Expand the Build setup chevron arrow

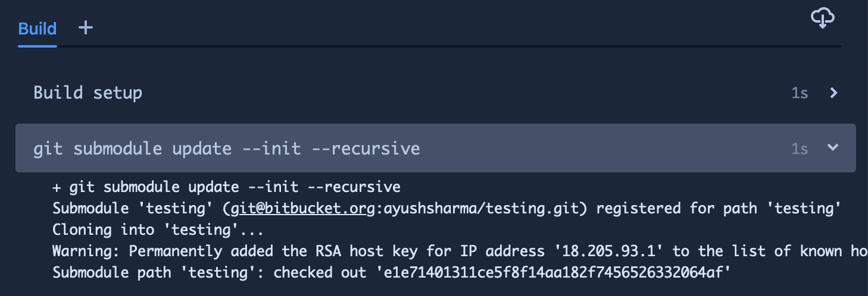click(x=833, y=93)
